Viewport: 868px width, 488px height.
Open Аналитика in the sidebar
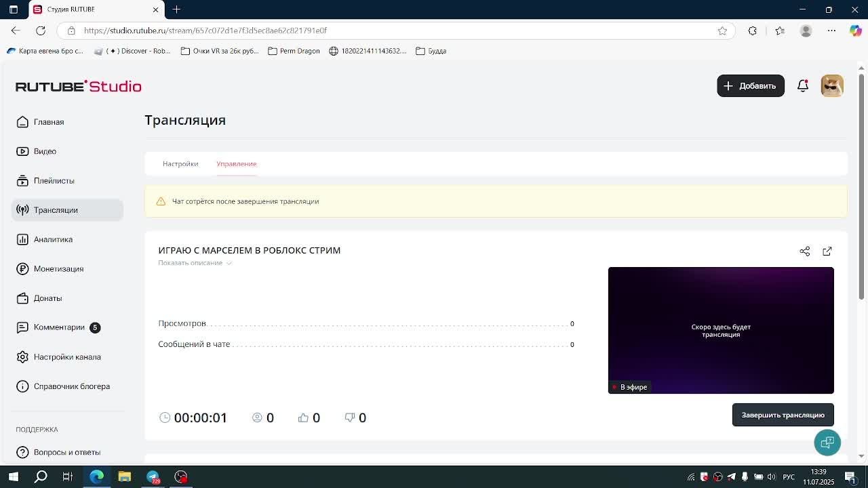pyautogui.click(x=68, y=239)
